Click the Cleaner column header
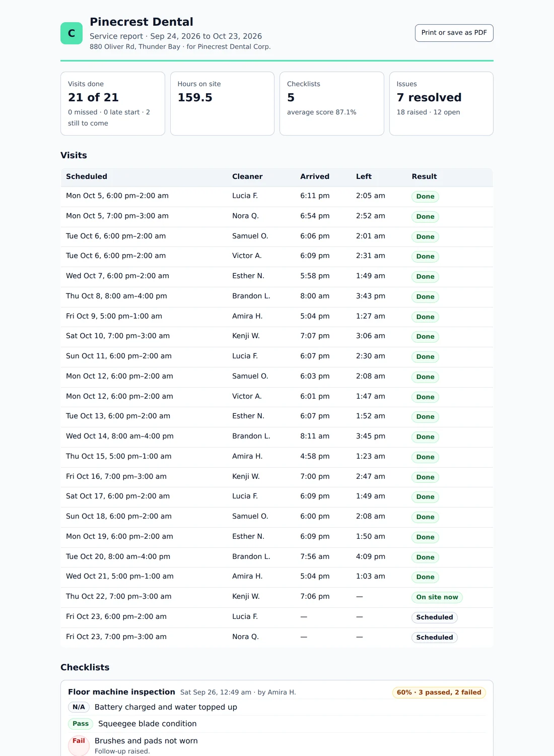This screenshot has width=554, height=756. [247, 176]
